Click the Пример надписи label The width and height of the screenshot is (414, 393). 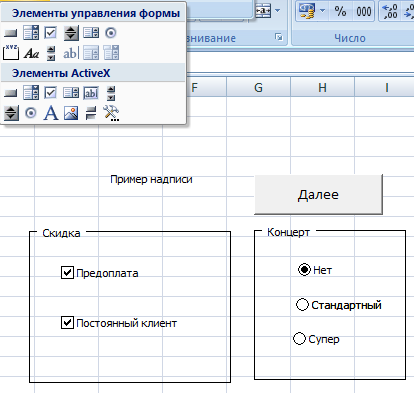[x=151, y=179]
